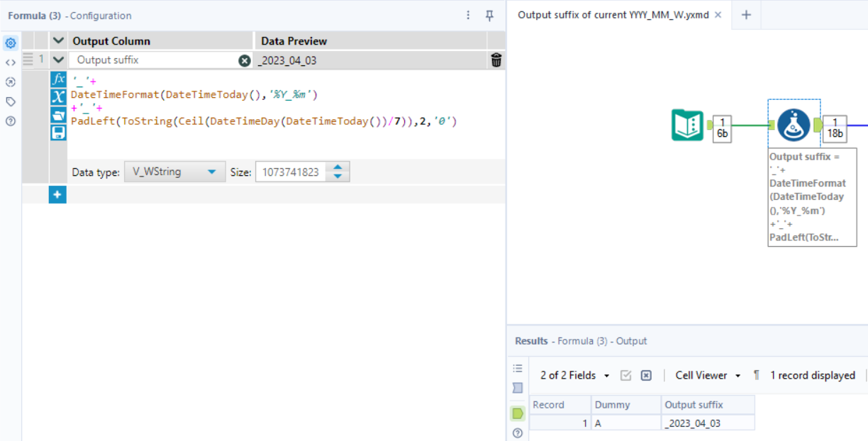Screen dimensions: 868x441
Task: Clear the Output suffix column name
Action: (245, 61)
